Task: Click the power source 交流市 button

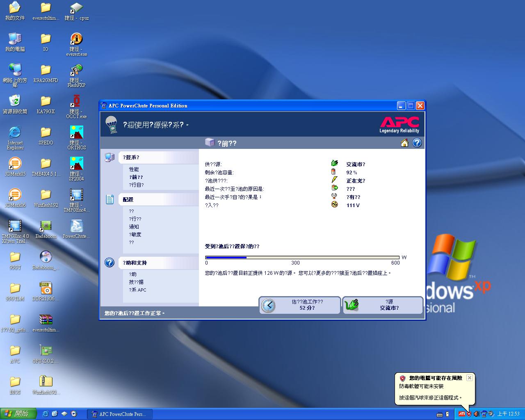Action: (x=383, y=305)
